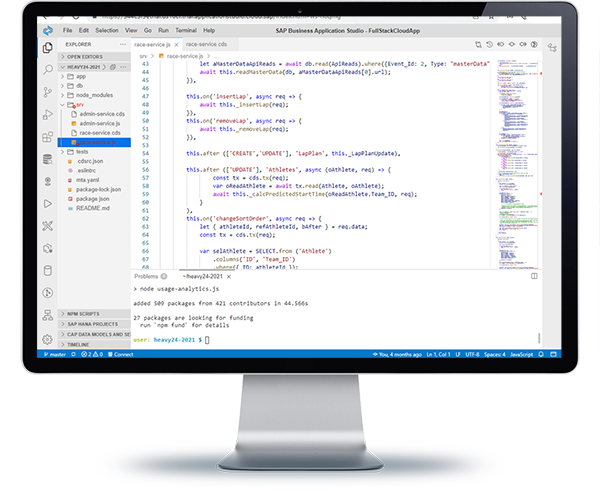Open the File menu
Viewport: 600px width, 490px height.
pos(68,30)
